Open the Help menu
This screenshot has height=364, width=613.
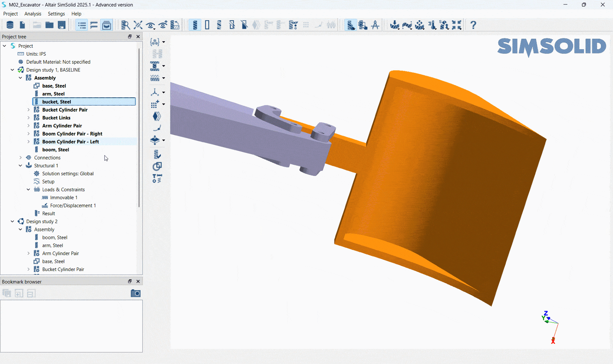(76, 14)
